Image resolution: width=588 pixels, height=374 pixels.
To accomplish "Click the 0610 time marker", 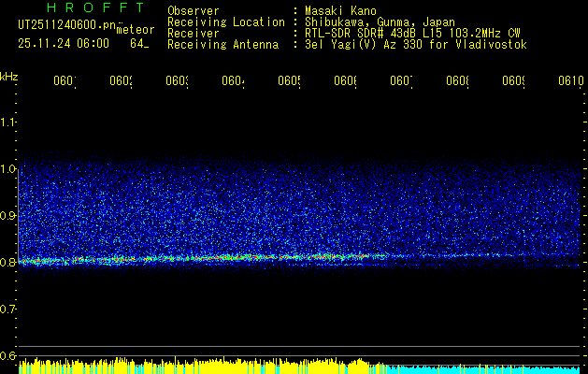I will click(571, 80).
